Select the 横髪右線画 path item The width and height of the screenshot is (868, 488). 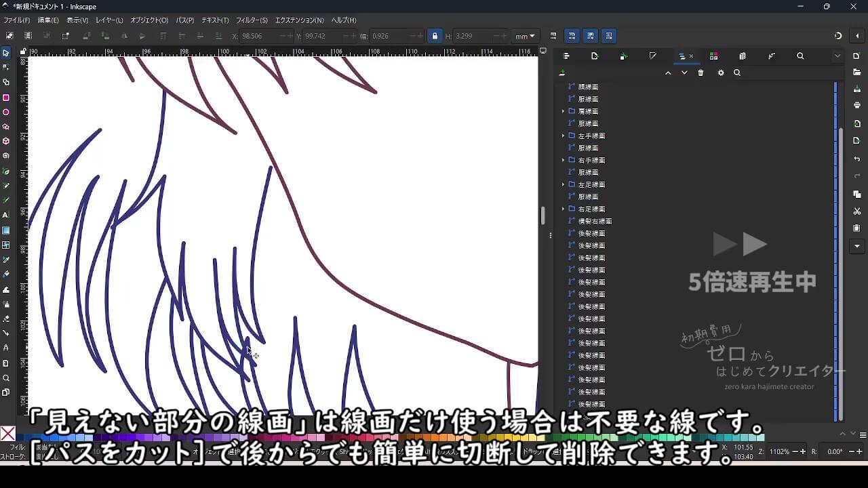595,221
